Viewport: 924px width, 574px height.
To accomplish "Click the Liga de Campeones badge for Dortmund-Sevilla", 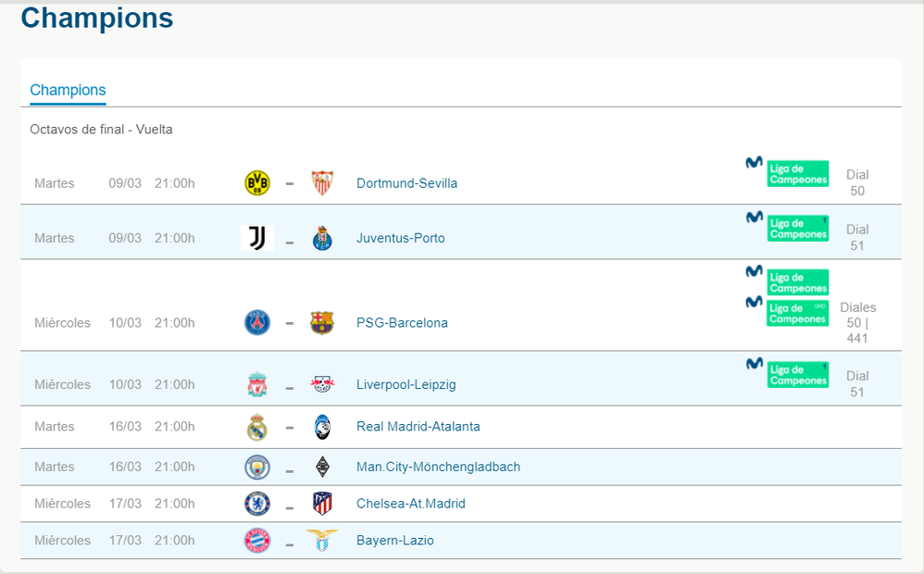I will coord(797,173).
